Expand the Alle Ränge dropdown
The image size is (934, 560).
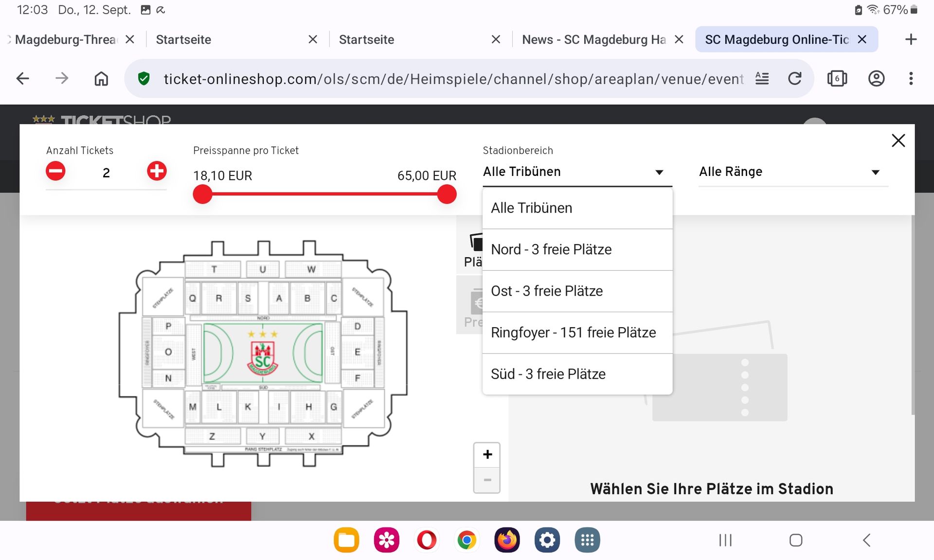[x=793, y=172]
